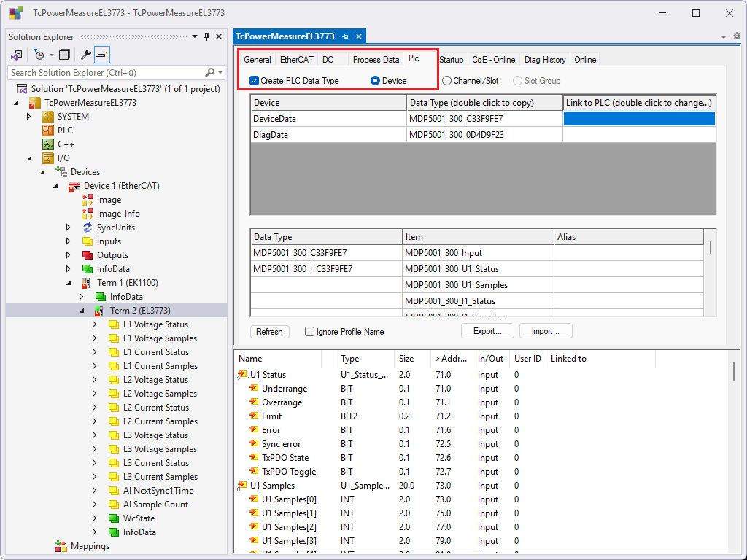Click the U1 Samples variable icon
747x560 pixels.
point(242,486)
